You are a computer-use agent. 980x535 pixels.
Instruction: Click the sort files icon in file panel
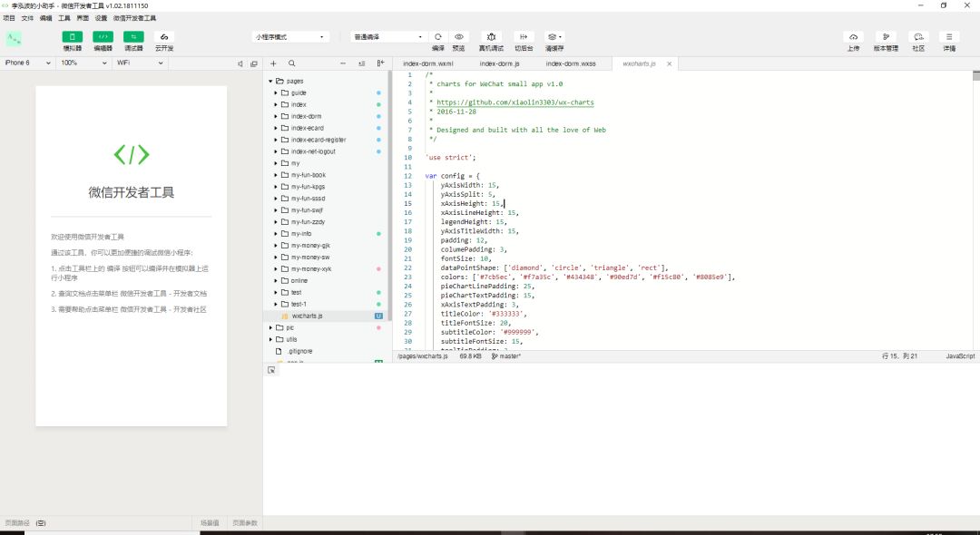(x=361, y=63)
